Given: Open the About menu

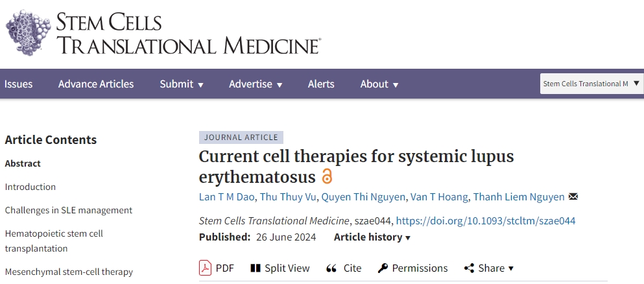Looking at the screenshot, I should (x=379, y=84).
